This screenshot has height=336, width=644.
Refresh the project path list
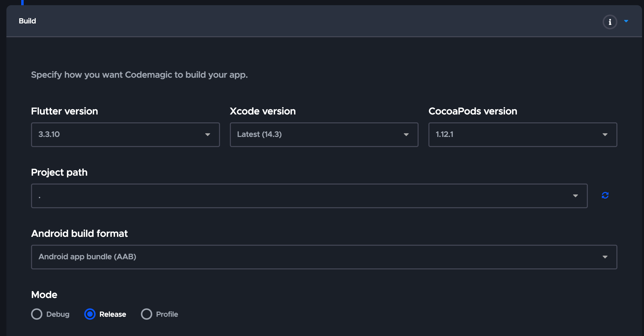[x=605, y=195]
